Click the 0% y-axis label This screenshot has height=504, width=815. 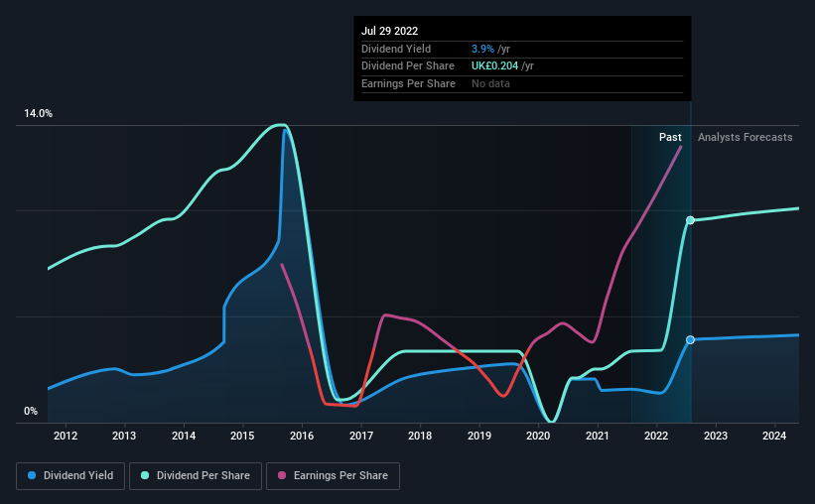(x=31, y=411)
